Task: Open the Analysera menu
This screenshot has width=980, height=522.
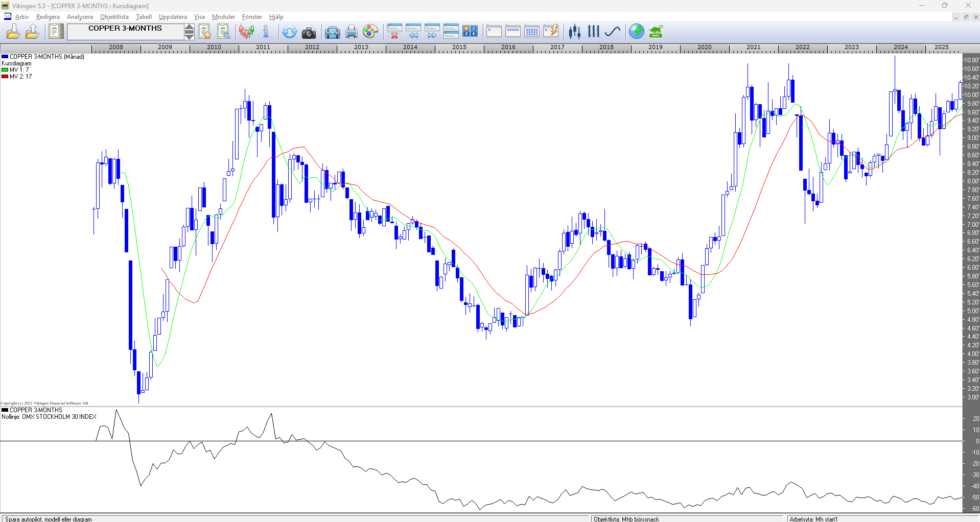Action: tap(80, 17)
